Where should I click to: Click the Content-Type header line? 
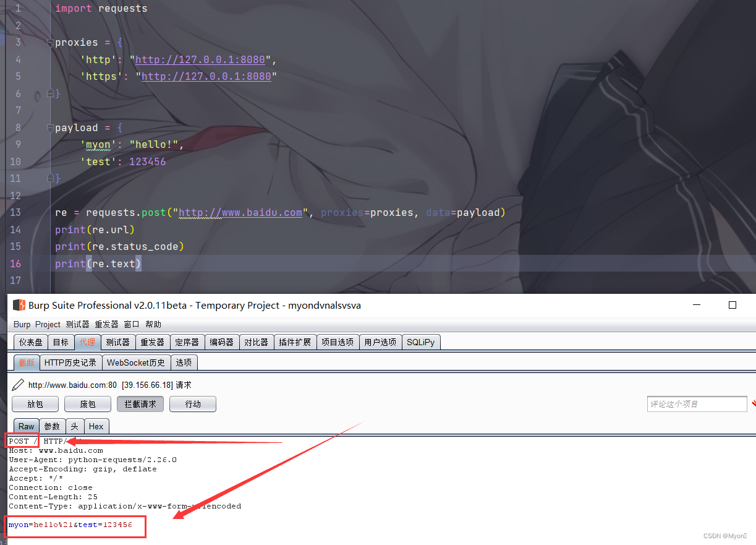pos(125,506)
